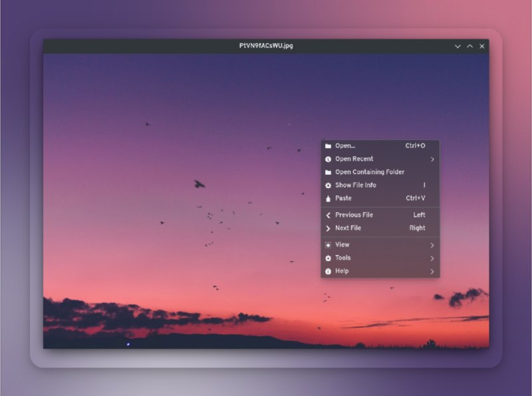Expand the View submenu arrow
The image size is (532, 396).
432,245
